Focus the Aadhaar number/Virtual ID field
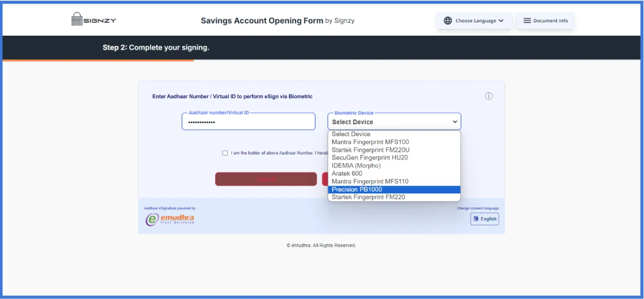644x299 pixels. point(249,122)
